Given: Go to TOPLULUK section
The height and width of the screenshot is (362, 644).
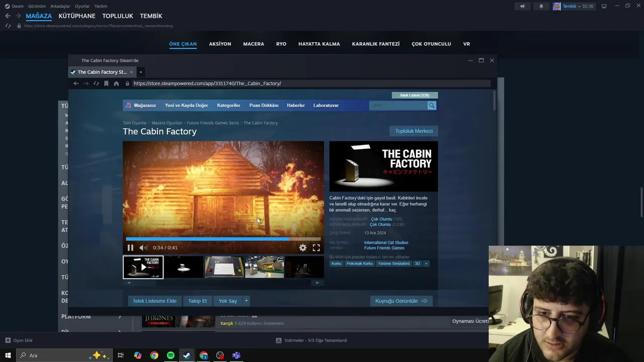Looking at the screenshot, I should click(118, 16).
